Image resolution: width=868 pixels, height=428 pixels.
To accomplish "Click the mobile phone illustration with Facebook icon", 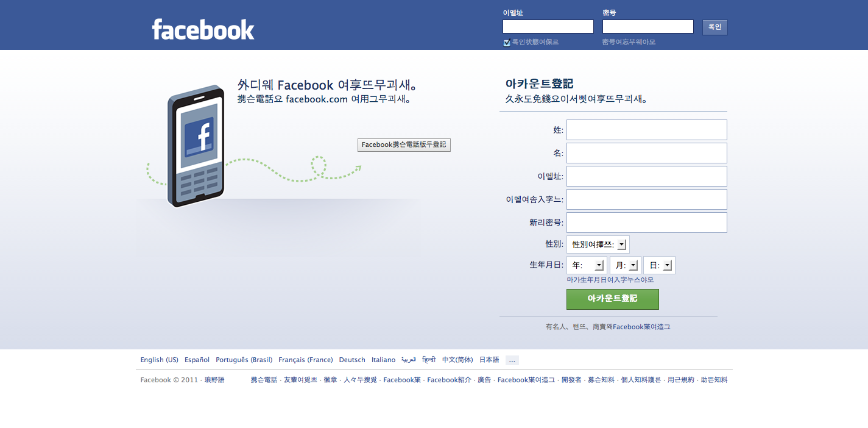I will pyautogui.click(x=196, y=146).
